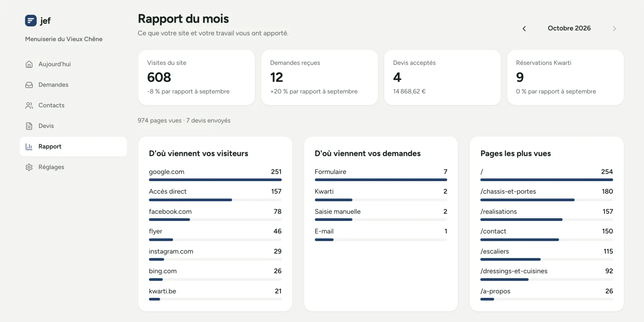The width and height of the screenshot is (644, 322).
Task: Click the Devis acceptés card
Action: click(442, 77)
